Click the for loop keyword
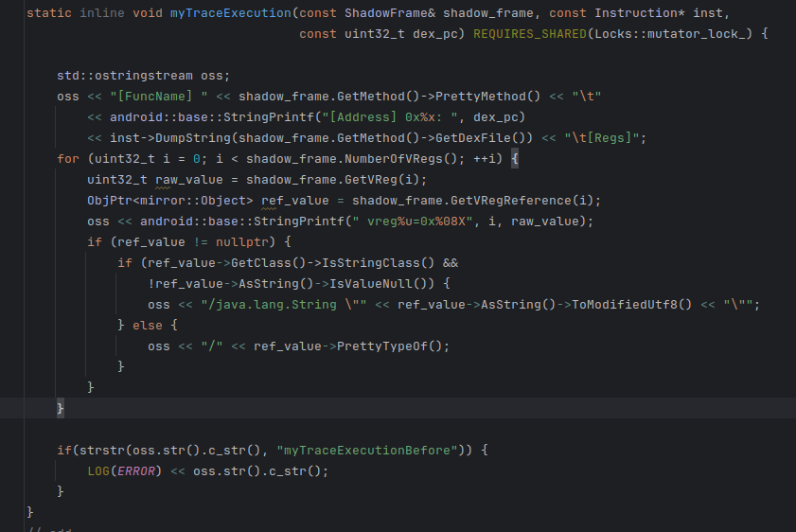The width and height of the screenshot is (796, 532). [67, 159]
